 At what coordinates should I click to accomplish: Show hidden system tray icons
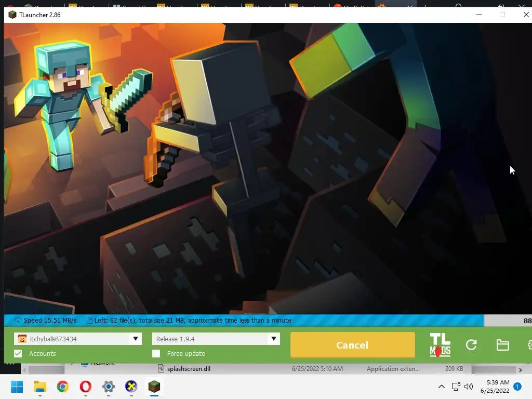pos(442,387)
